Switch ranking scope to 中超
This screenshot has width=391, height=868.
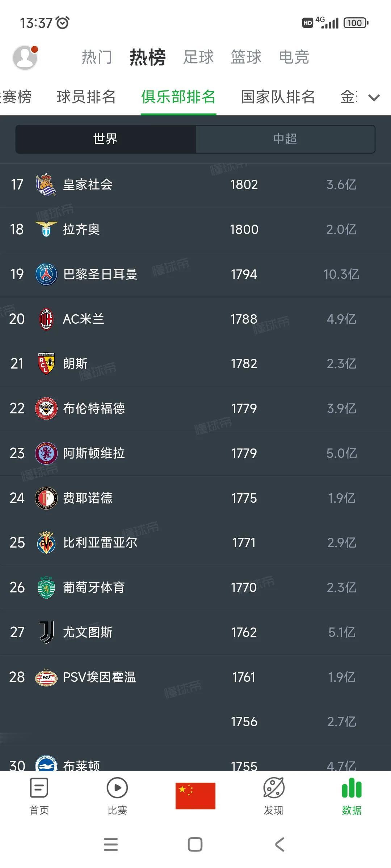pyautogui.click(x=285, y=139)
